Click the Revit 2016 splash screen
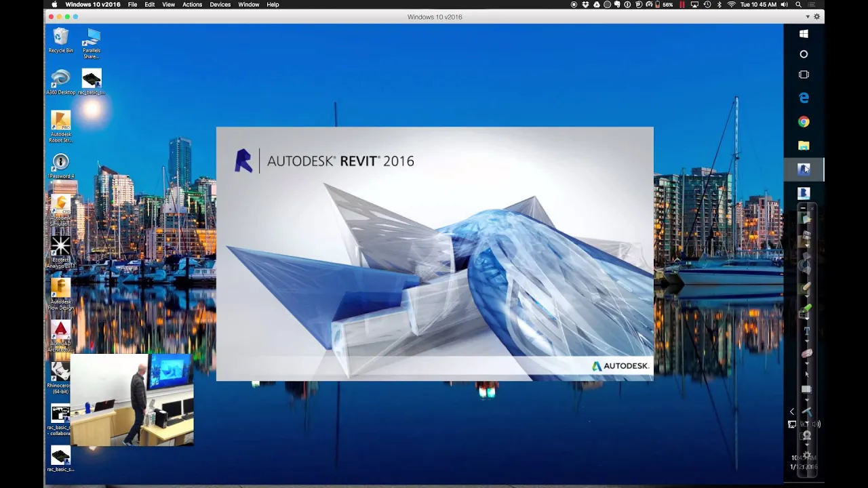 point(435,253)
